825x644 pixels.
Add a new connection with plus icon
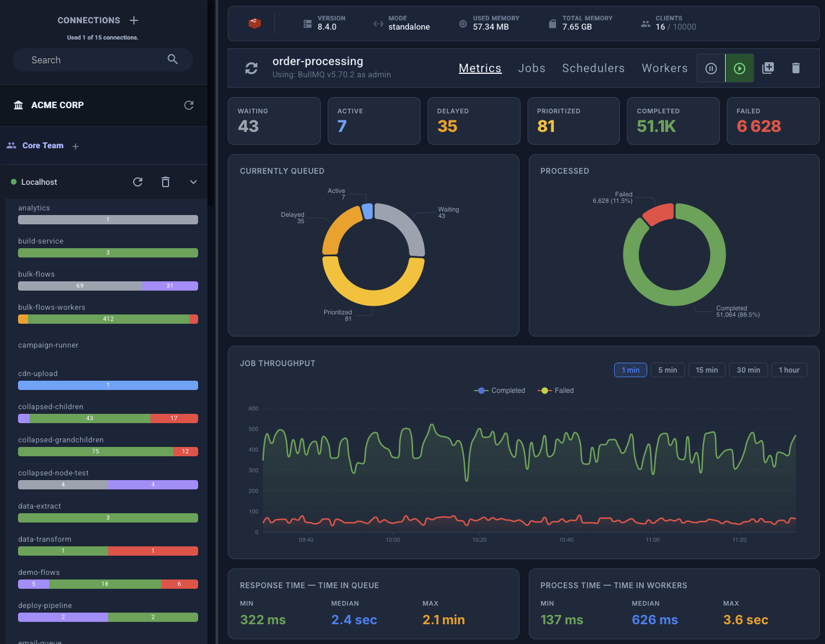[134, 20]
